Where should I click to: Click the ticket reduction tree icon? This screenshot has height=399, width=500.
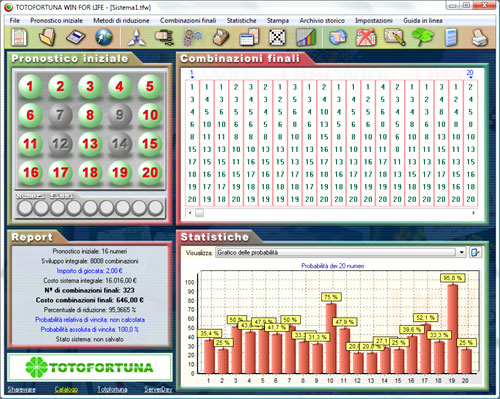pos(164,37)
